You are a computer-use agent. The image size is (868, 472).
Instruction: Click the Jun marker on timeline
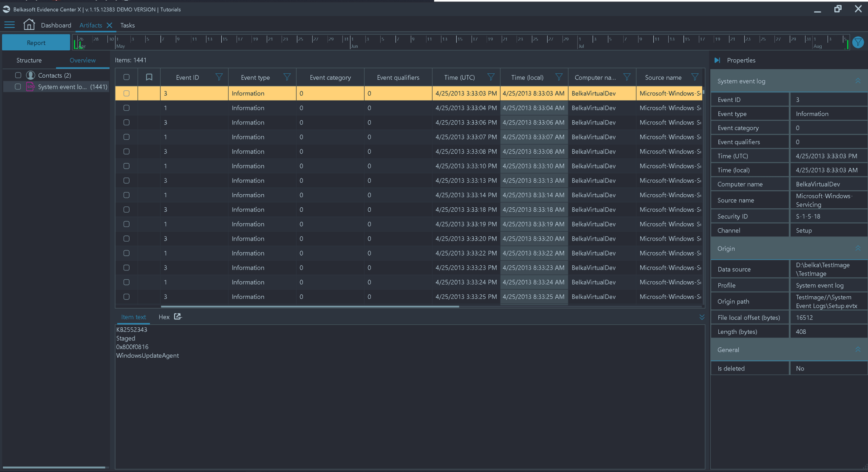click(354, 46)
